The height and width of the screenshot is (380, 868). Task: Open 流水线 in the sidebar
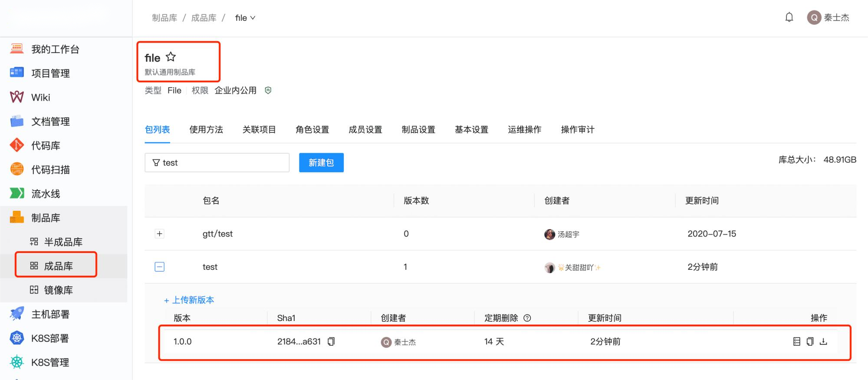pos(45,194)
